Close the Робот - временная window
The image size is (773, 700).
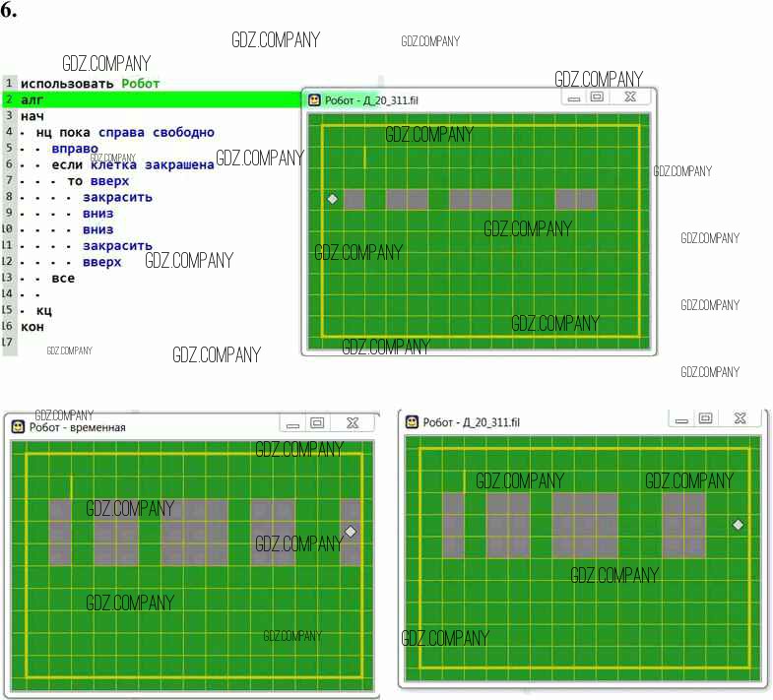(352, 423)
